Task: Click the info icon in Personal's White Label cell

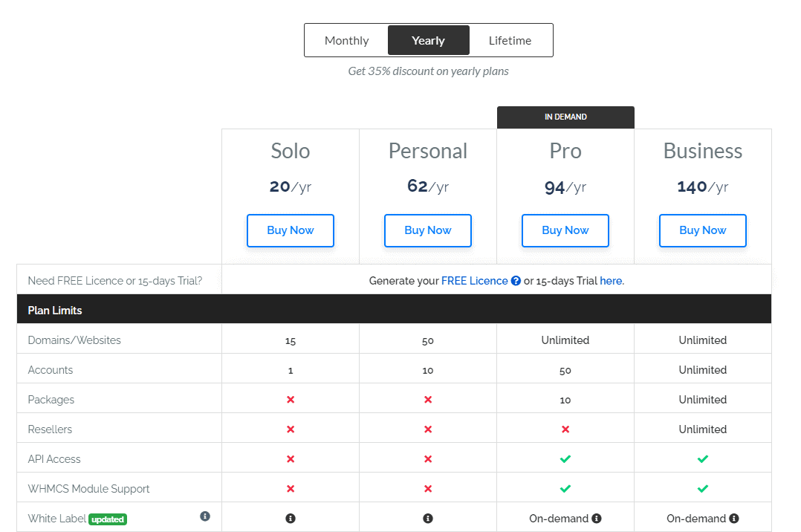Action: [x=428, y=518]
